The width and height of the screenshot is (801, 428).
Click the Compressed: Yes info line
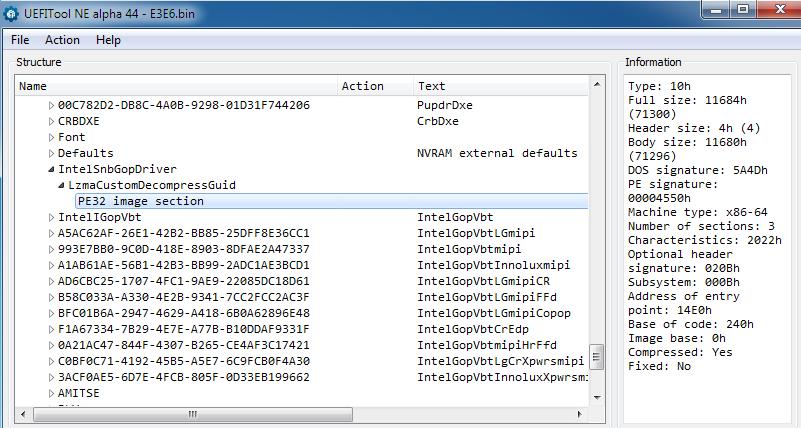(x=680, y=352)
